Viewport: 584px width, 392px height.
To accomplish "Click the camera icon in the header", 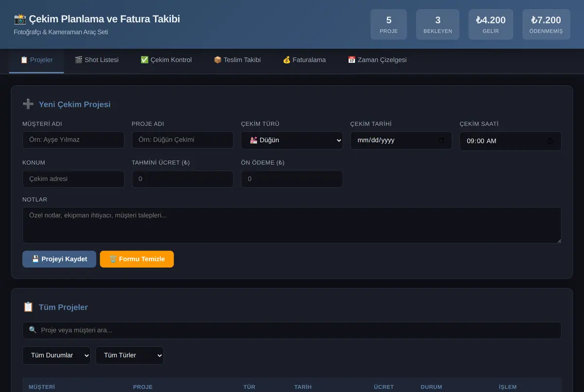I will pyautogui.click(x=20, y=19).
